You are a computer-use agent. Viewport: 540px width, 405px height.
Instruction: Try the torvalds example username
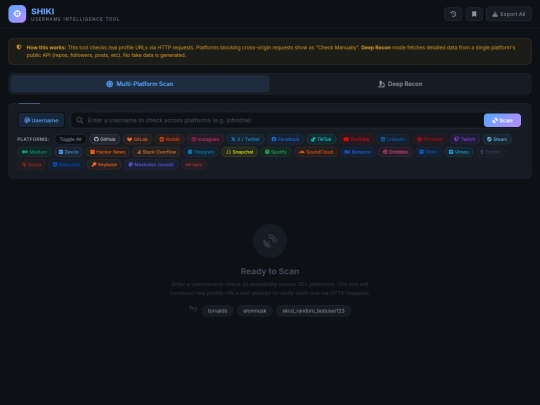218,311
